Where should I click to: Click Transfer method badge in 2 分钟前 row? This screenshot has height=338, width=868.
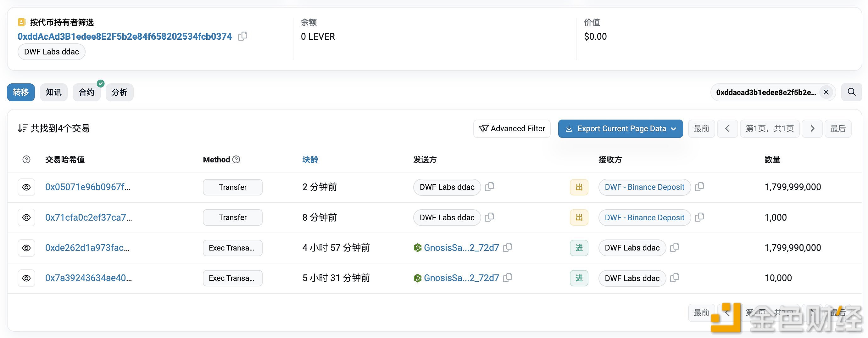tap(232, 187)
